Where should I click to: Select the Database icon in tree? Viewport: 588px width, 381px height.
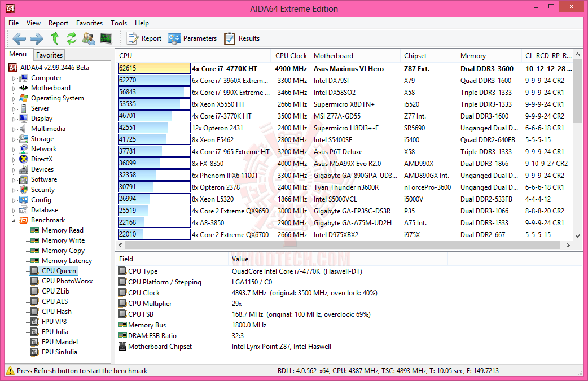coord(24,209)
